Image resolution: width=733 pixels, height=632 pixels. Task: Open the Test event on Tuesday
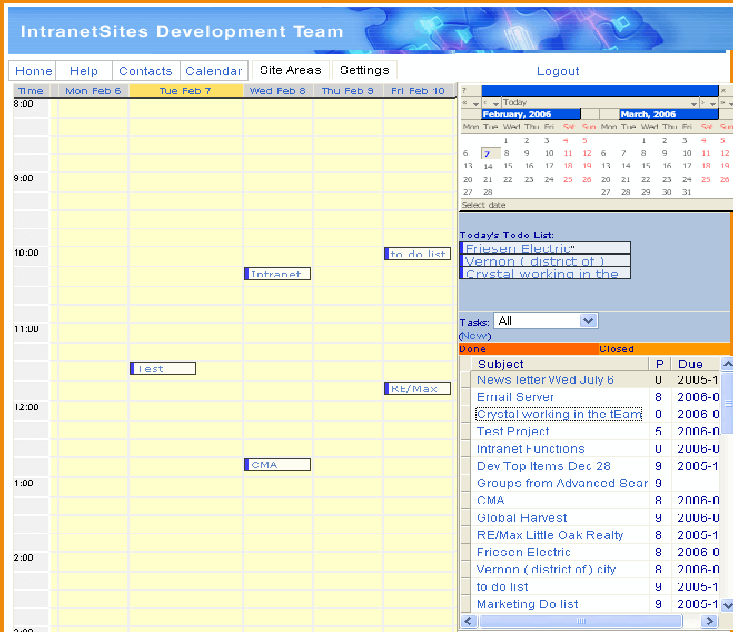pos(163,368)
